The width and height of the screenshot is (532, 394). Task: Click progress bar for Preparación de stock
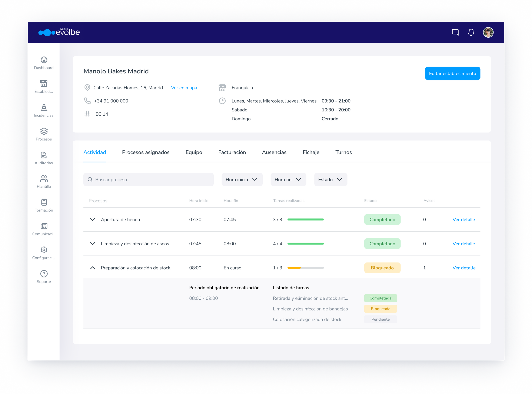coord(306,268)
